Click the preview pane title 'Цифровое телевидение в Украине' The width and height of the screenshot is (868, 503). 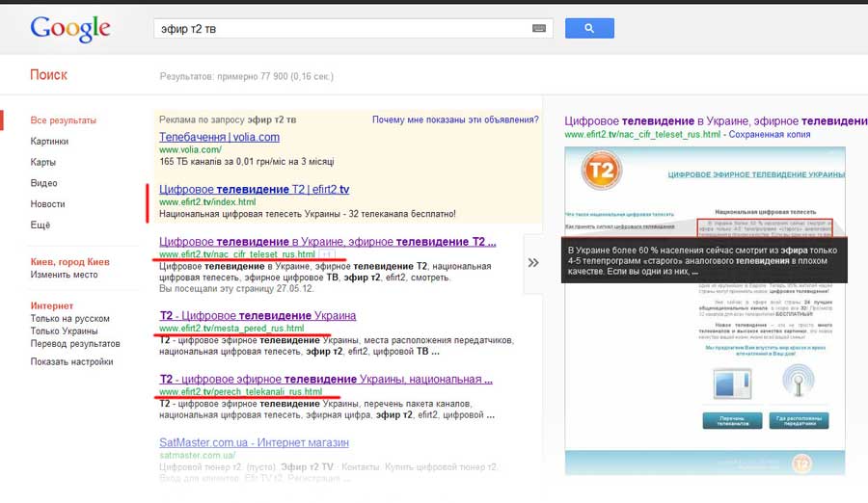(x=716, y=121)
